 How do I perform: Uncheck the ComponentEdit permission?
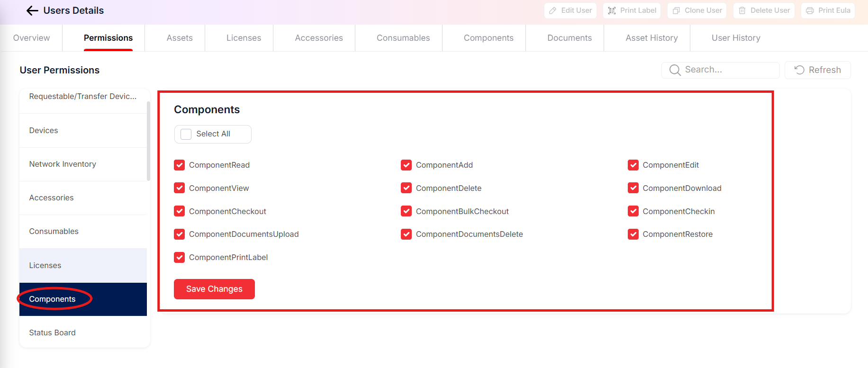pyautogui.click(x=633, y=165)
